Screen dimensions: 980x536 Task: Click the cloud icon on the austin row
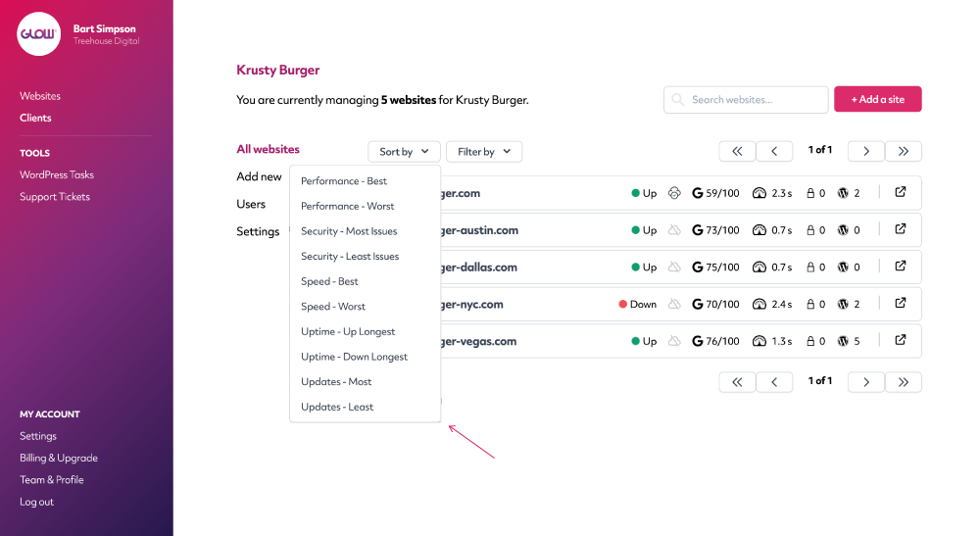(x=674, y=230)
